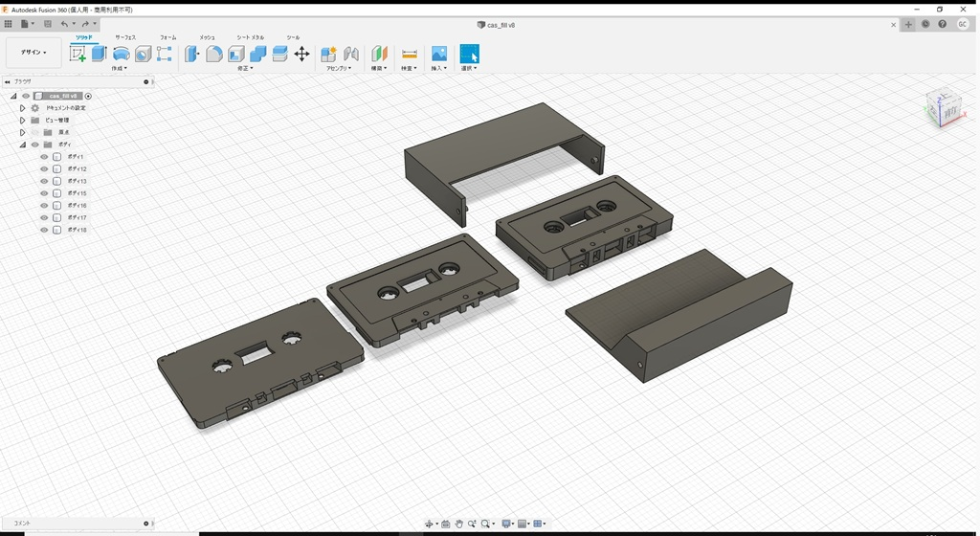Click the Undo arrow button
The image size is (980, 536).
(x=64, y=24)
